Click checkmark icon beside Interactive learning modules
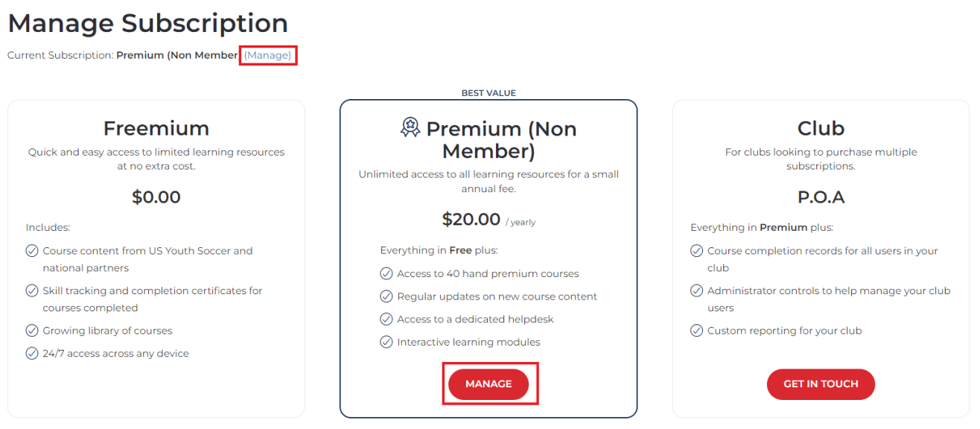Screen dimensions: 980x429 (386, 343)
